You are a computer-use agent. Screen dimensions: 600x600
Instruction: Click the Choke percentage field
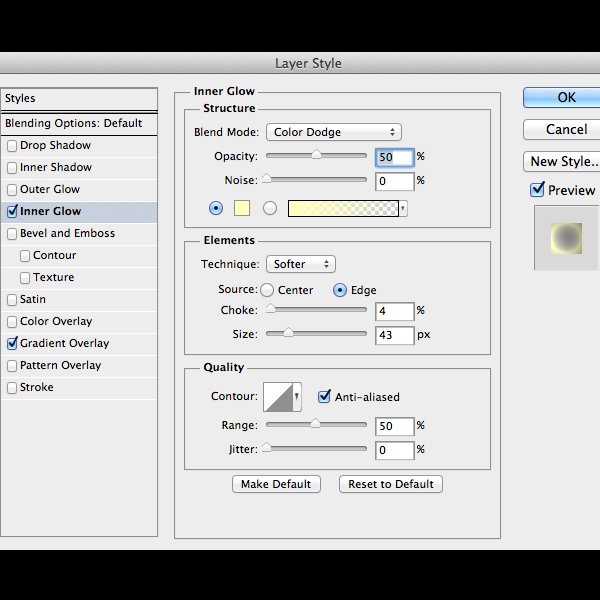point(395,311)
